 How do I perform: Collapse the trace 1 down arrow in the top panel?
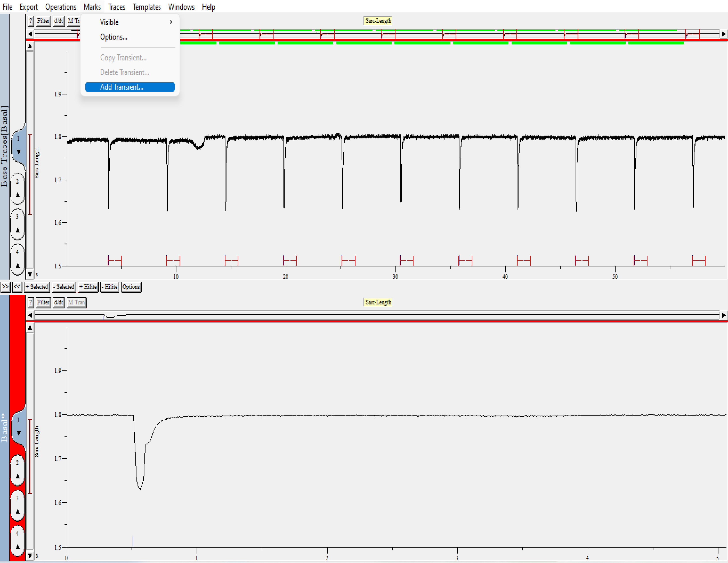click(x=19, y=152)
